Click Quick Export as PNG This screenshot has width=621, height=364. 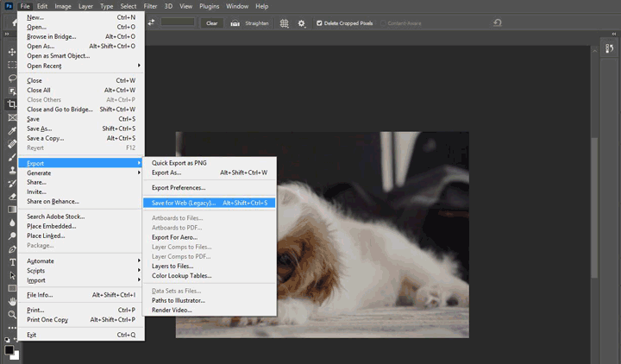click(x=180, y=162)
